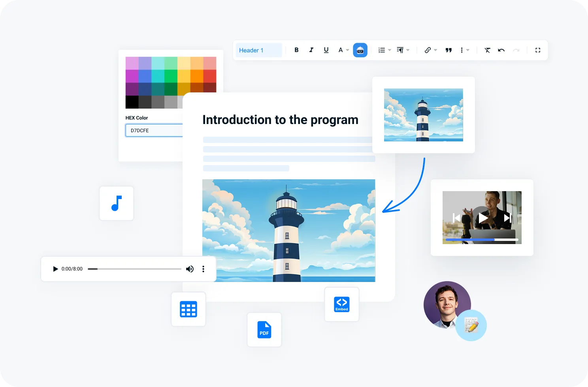This screenshot has width=588, height=387.
Task: Toggle italic text formatting
Action: (x=311, y=50)
